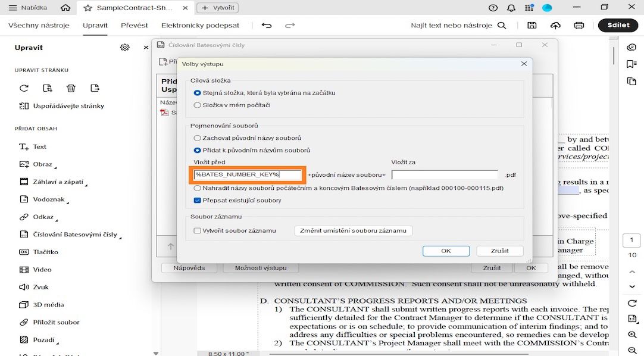The width and height of the screenshot is (644, 356).
Task: Click the undo arrow icon
Action: (x=267, y=26)
